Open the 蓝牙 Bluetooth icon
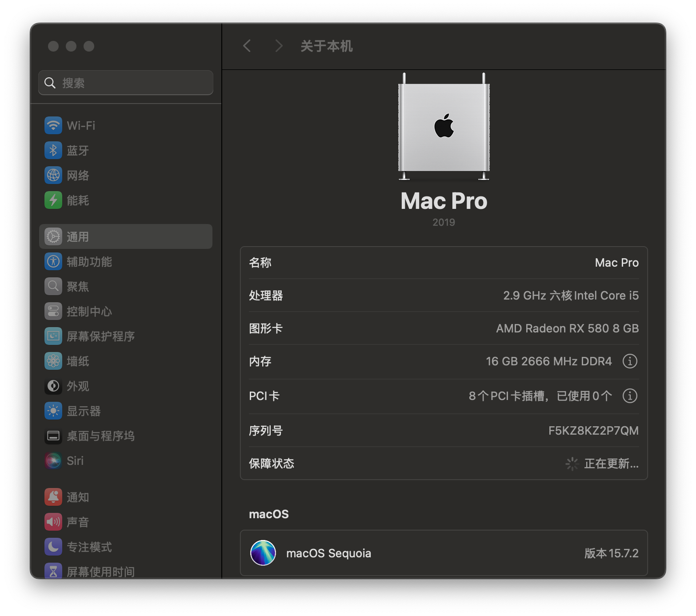This screenshot has width=696, height=616. 53,150
